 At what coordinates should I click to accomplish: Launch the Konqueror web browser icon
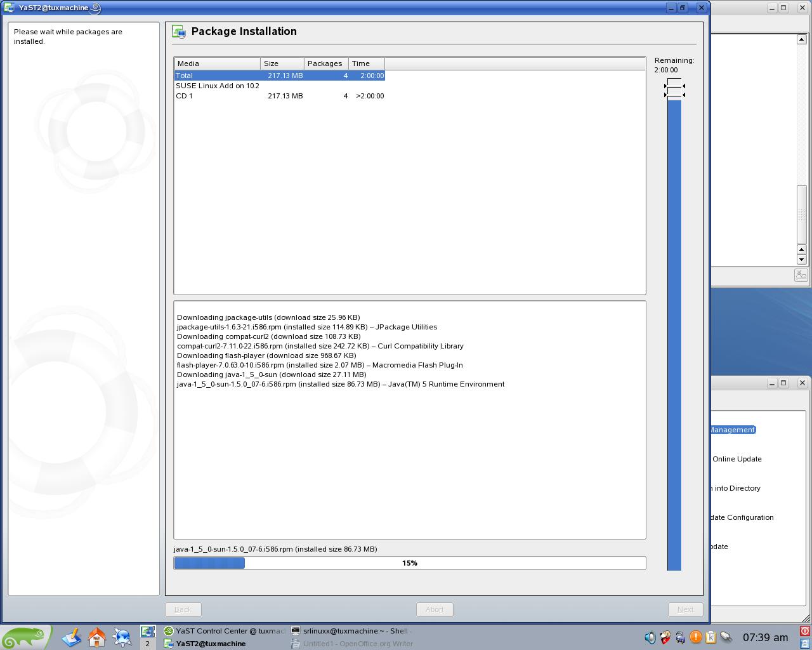click(122, 637)
